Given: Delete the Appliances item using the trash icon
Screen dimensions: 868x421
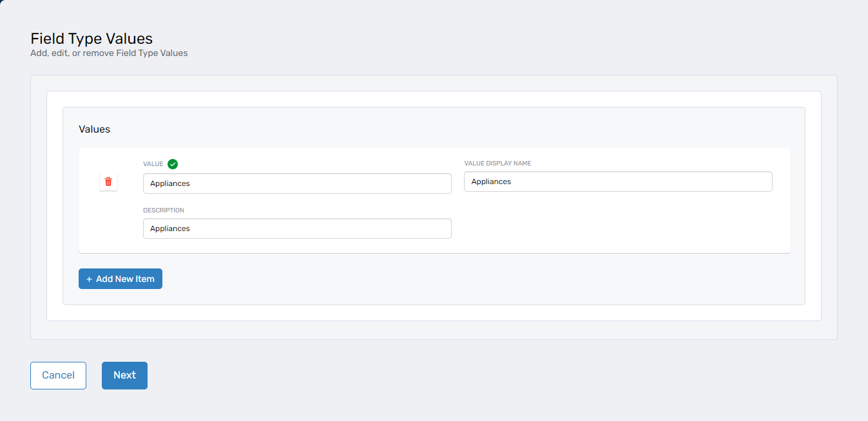Looking at the screenshot, I should pyautogui.click(x=108, y=182).
